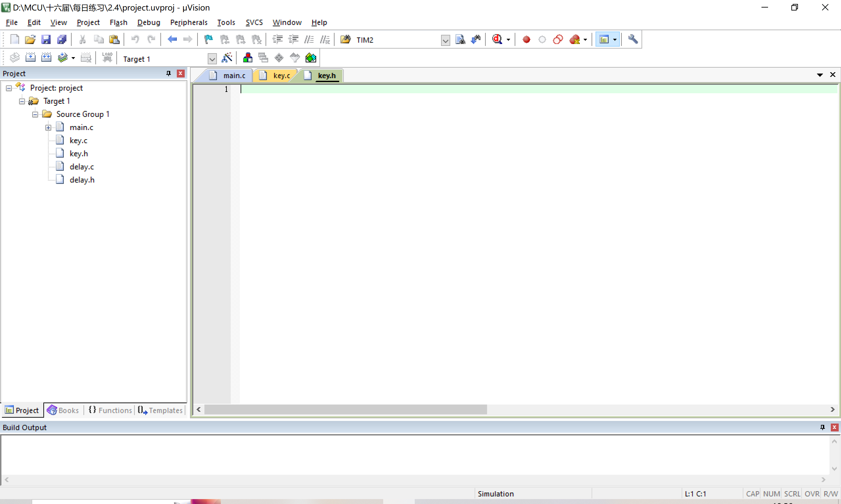Open the Functions panel tab

click(110, 410)
